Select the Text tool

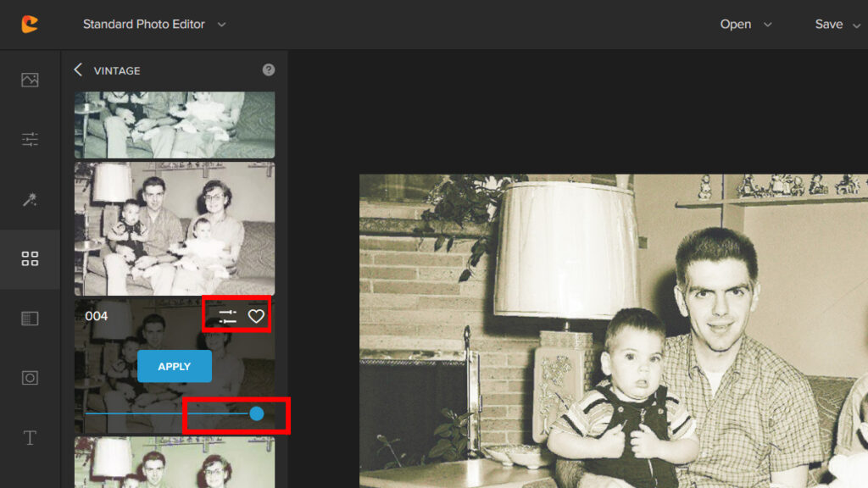click(x=30, y=437)
